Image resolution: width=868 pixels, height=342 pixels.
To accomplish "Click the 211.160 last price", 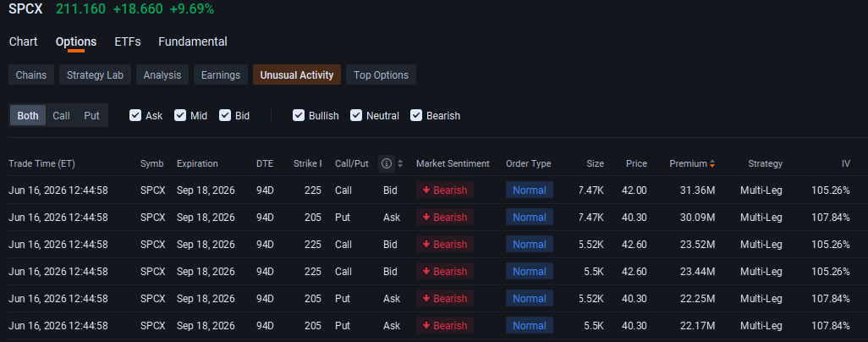I will pyautogui.click(x=81, y=8).
